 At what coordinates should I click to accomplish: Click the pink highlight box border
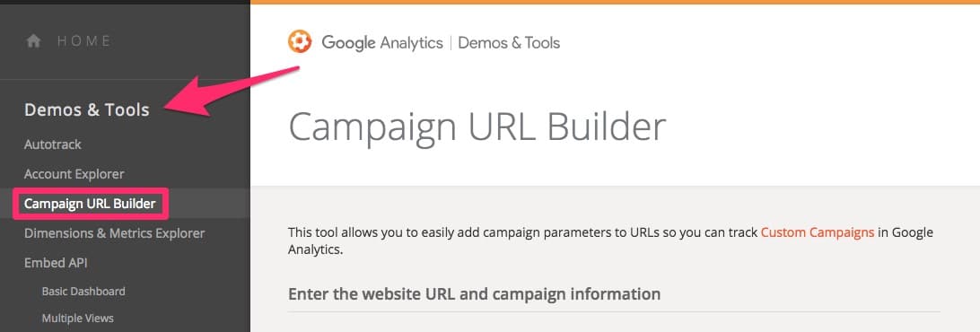(91, 203)
